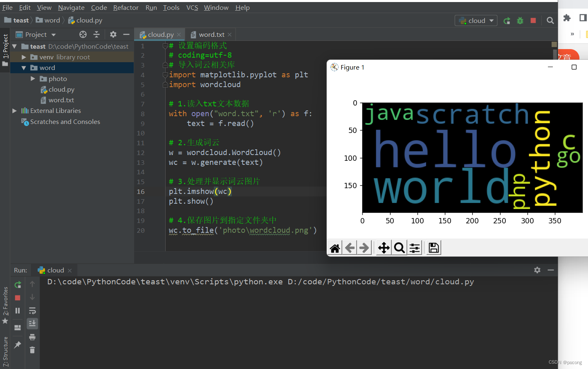Pin the Run tab
The height and width of the screenshot is (369, 588).
[18, 345]
